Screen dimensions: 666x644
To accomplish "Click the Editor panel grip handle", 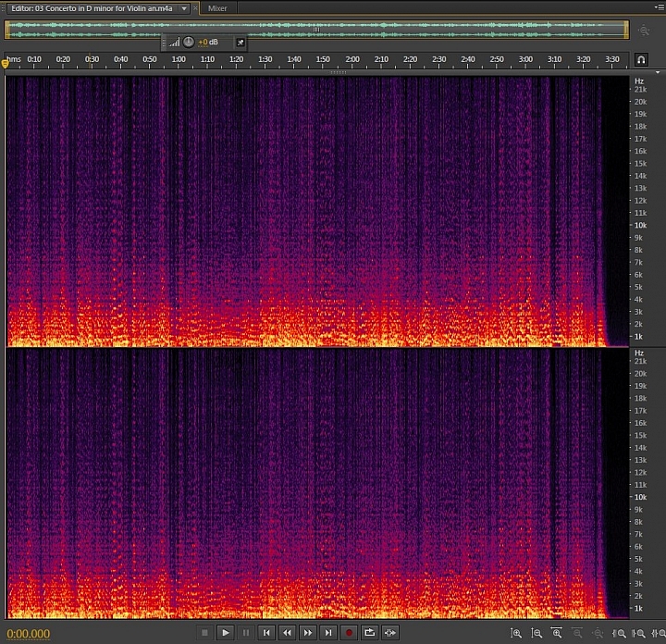I will [x=3, y=8].
